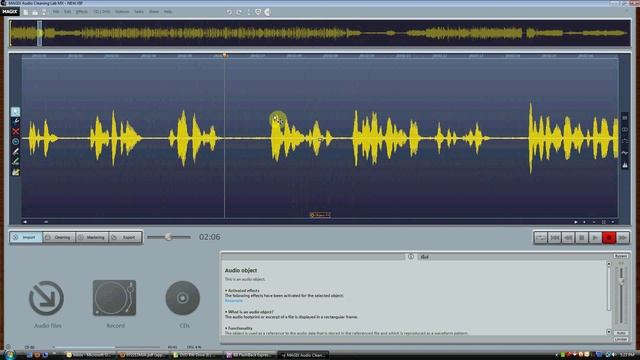Switch to the Cleaning tab
Image resolution: width=640 pixels, height=360 pixels.
tap(59, 237)
